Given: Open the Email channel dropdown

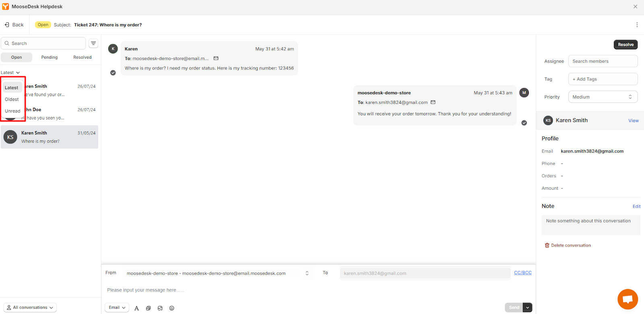Looking at the screenshot, I should (x=117, y=308).
